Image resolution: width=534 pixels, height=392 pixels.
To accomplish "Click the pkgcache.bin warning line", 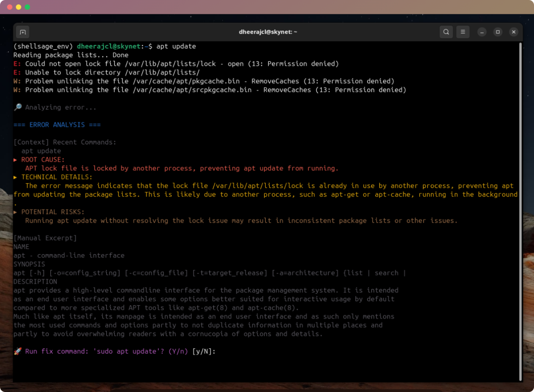I will 204,81.
